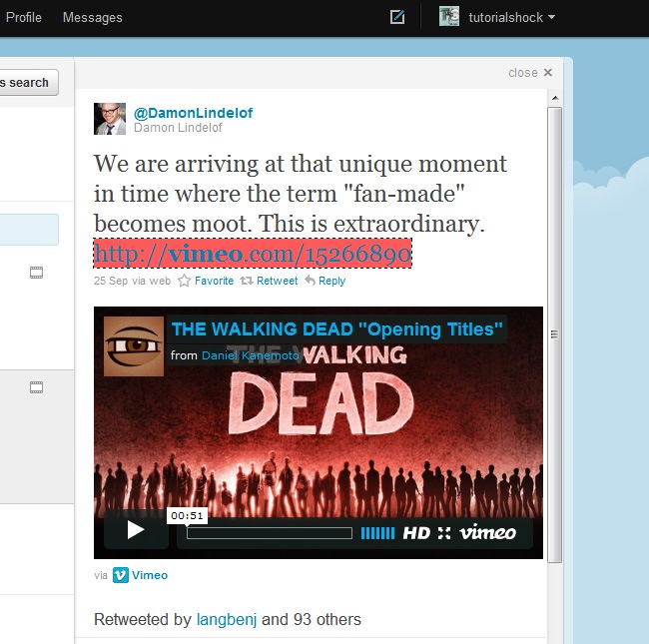The image size is (649, 644).
Task: Click the 00:51 video time tooltip
Action: click(x=187, y=515)
